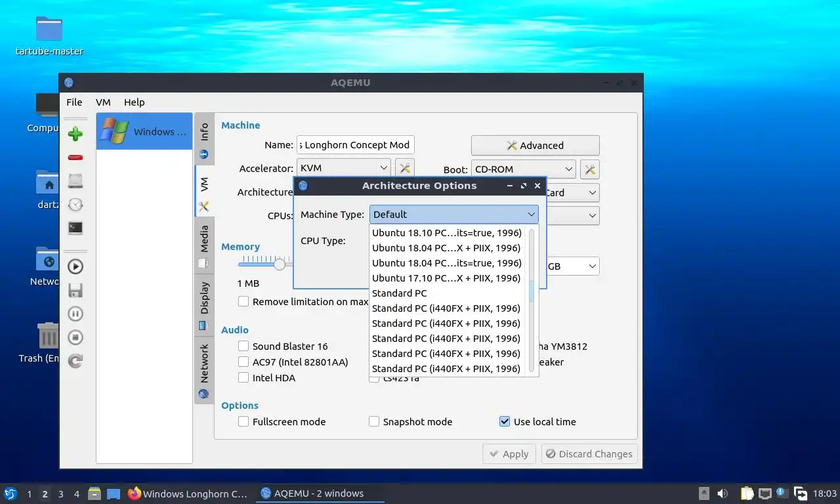Choose Ubuntu 18.10 PC…its=true, 1996) option
Screen dimensions: 840x504
tap(447, 233)
